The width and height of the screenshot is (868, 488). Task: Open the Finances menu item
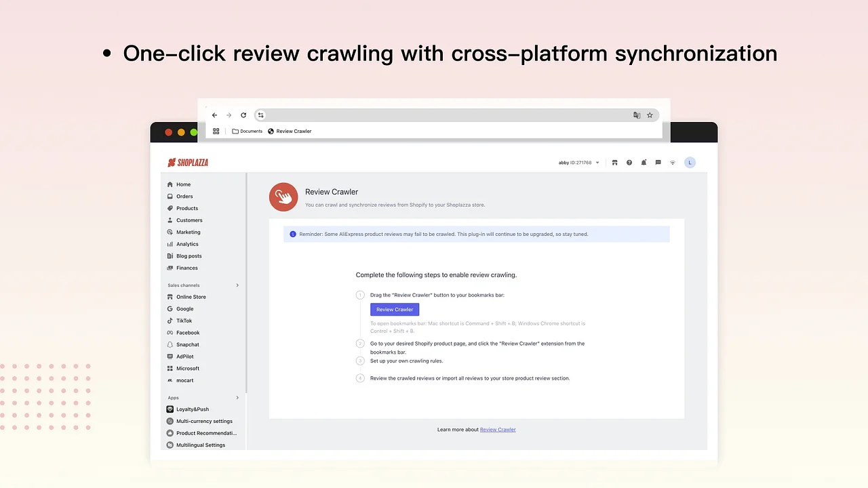[x=186, y=268]
